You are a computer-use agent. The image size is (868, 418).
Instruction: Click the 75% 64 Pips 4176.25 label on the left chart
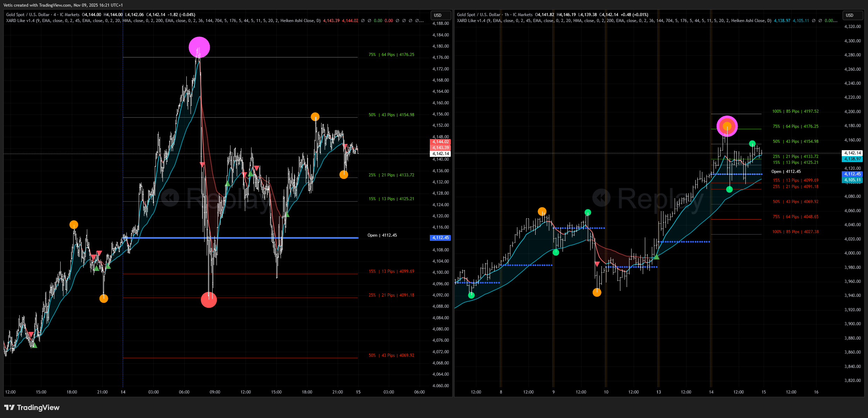391,55
